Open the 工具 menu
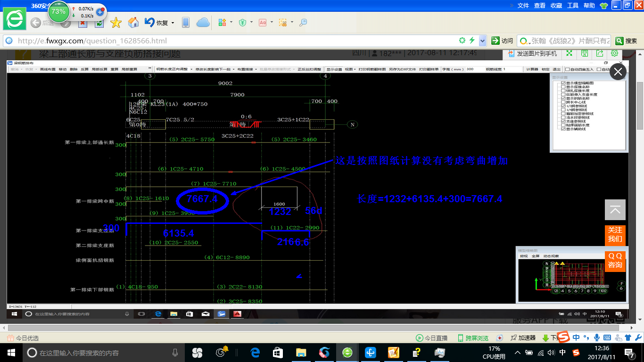Image resolution: width=644 pixels, height=362 pixels. pos(573,6)
